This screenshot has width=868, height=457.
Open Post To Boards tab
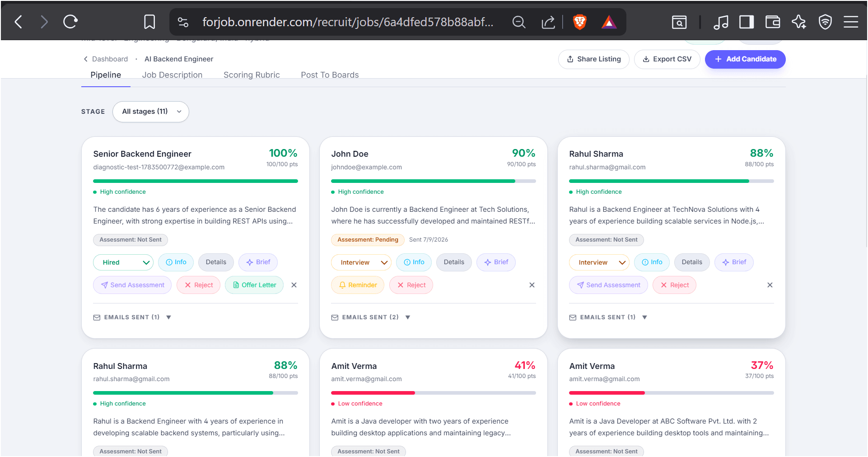coord(330,75)
